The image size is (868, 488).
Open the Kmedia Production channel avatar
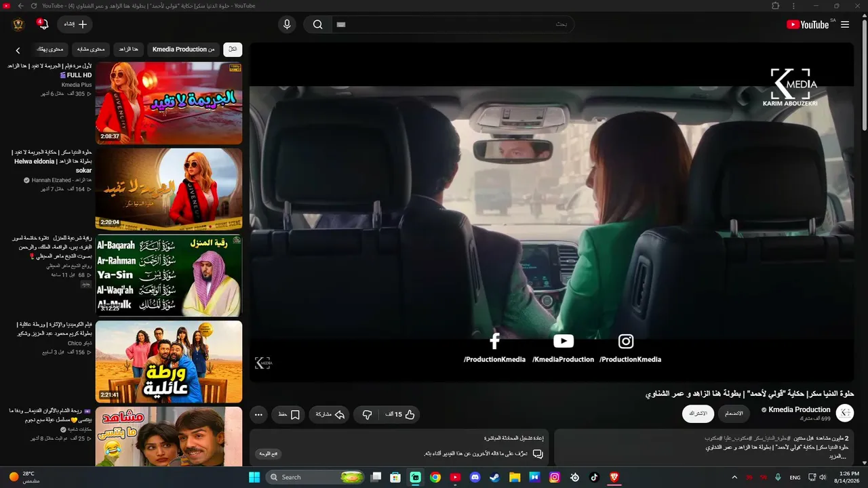[845, 413]
